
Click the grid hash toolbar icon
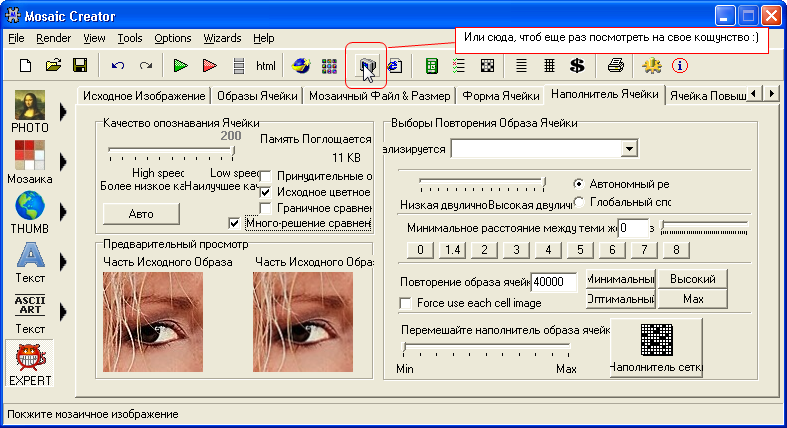click(x=550, y=66)
